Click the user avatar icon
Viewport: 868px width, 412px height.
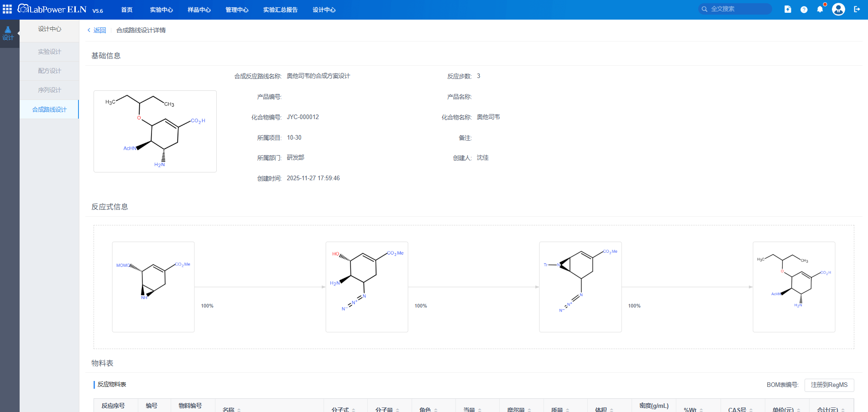(838, 9)
